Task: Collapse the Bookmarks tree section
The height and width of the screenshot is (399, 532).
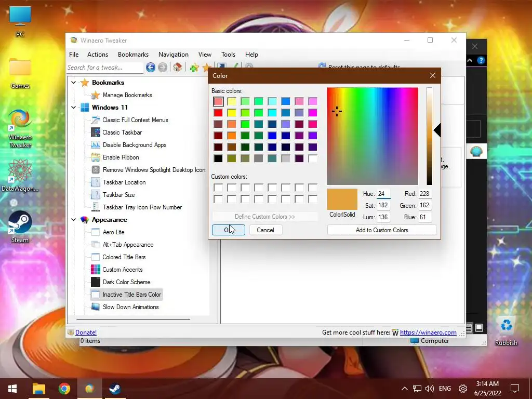Action: (x=73, y=83)
